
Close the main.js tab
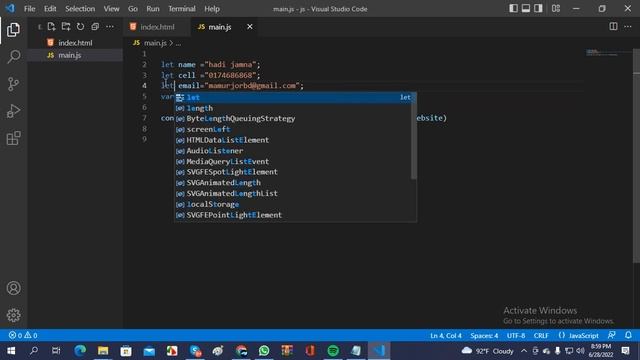250,27
